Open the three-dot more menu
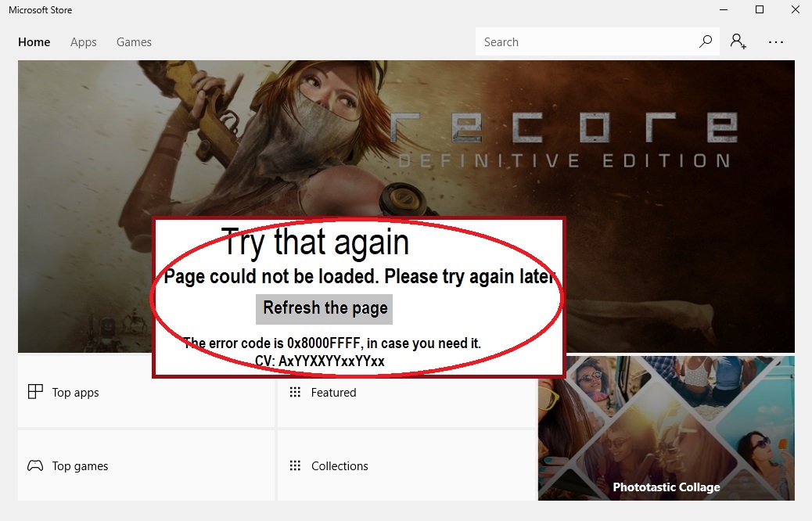Screen dimensions: 812x521 776,42
